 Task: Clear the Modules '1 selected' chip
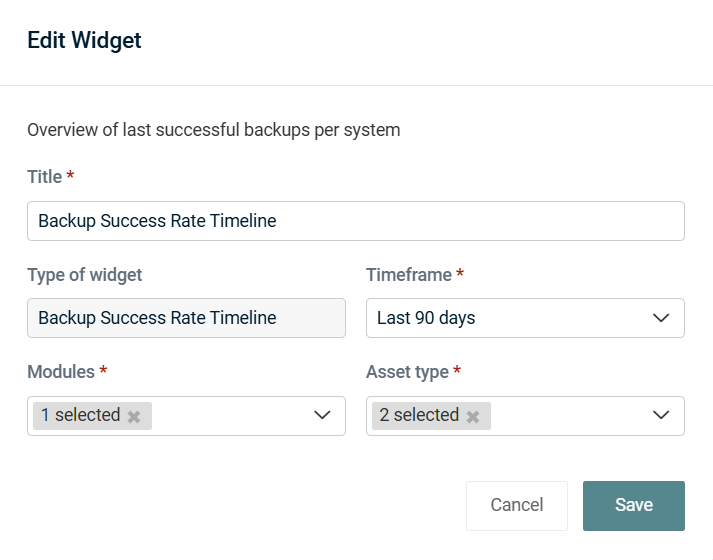point(134,416)
